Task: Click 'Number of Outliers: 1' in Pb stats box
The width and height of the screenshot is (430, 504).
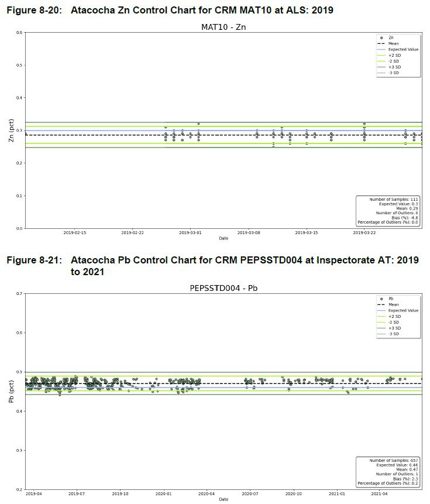Action: [397, 474]
